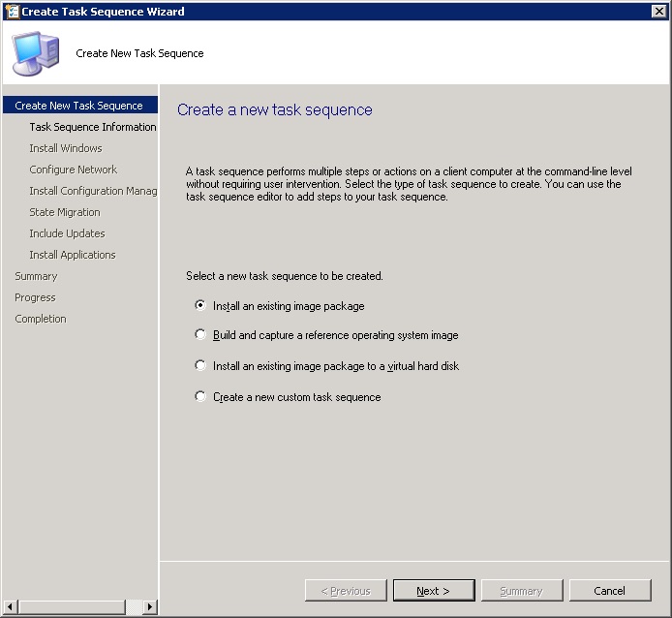The image size is (672, 618).
Task: Choose Build and capture reference operating system image
Action: tap(201, 335)
